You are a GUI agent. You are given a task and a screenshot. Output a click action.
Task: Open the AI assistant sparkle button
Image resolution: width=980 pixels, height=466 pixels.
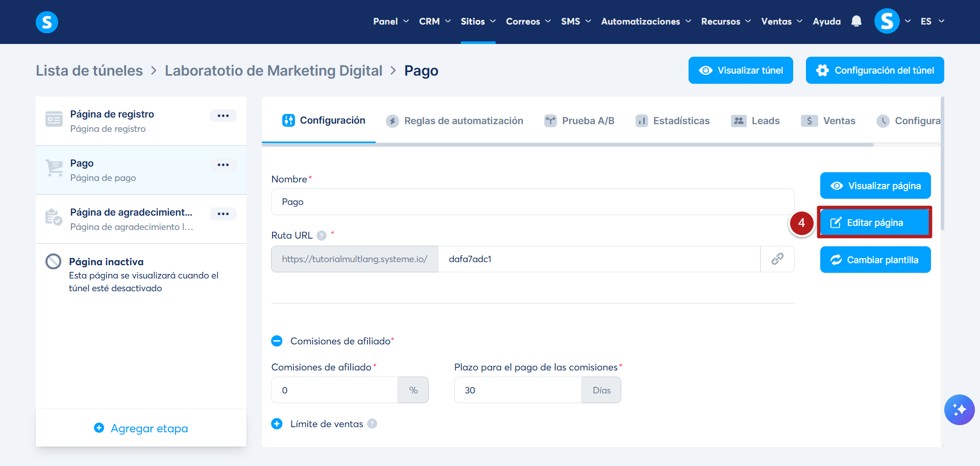click(x=959, y=410)
